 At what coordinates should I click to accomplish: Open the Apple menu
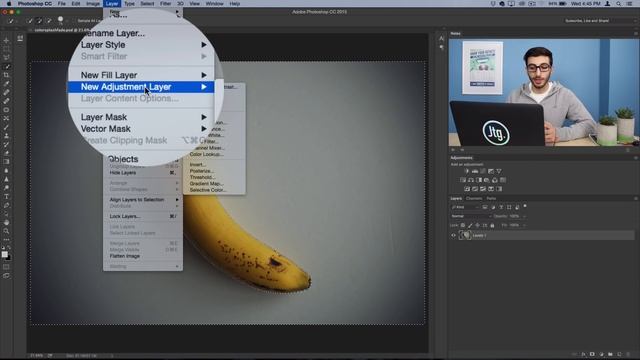pyautogui.click(x=9, y=4)
